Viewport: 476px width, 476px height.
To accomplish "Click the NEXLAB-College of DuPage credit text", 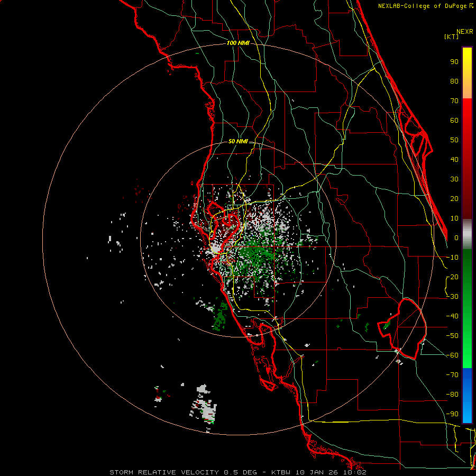I will coord(422,6).
